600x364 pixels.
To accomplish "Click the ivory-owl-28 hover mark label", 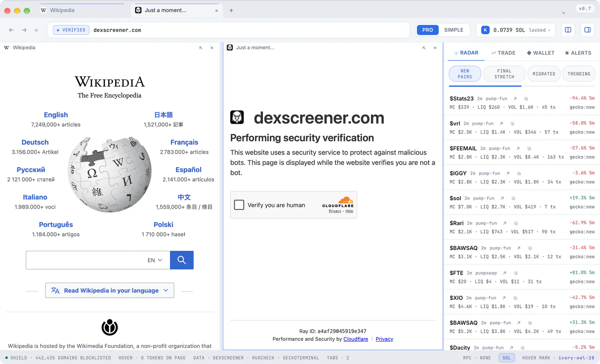I will 576,358.
